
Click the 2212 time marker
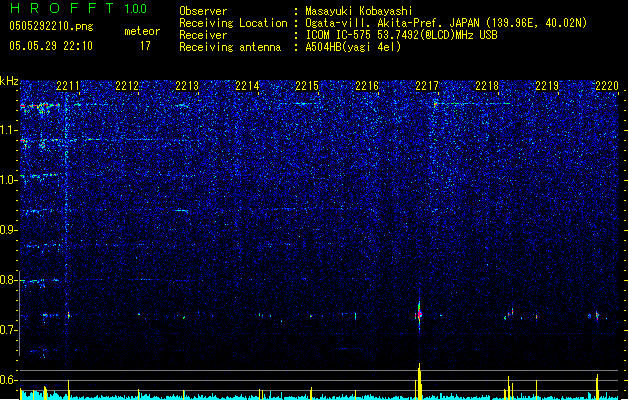127,86
